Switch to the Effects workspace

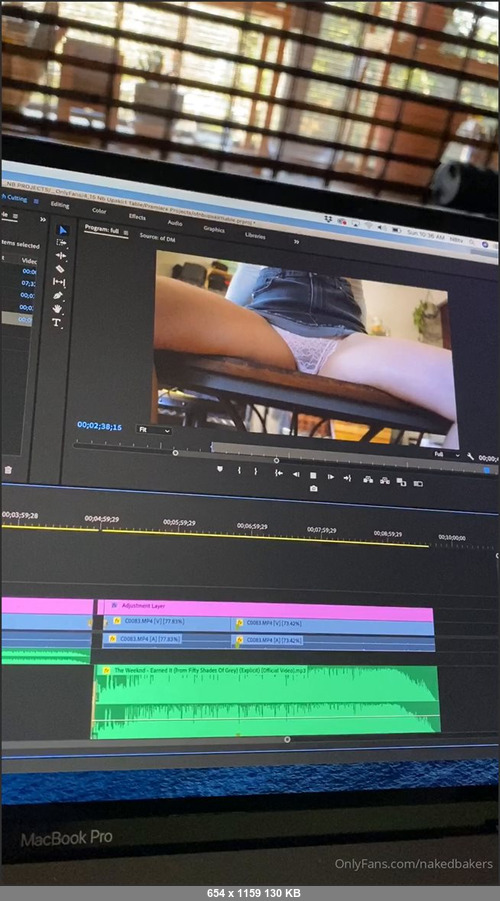137,217
